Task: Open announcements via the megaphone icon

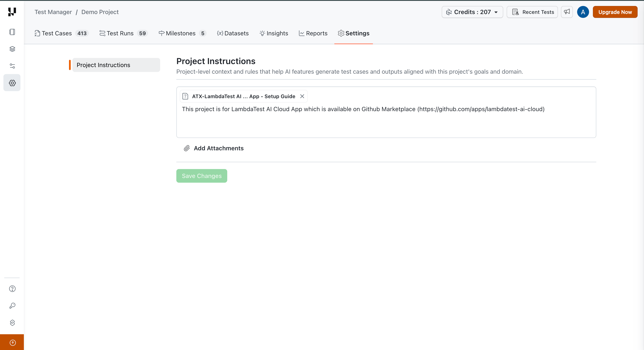Action: tap(567, 12)
